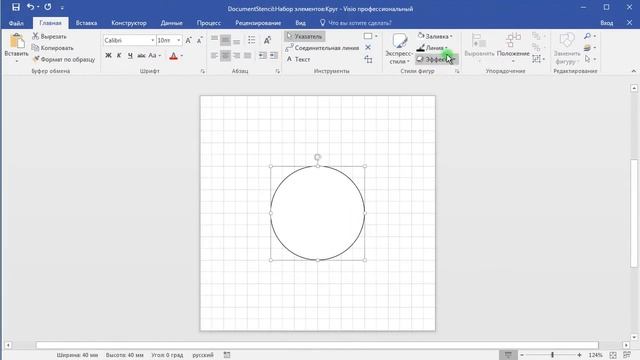This screenshot has width=640, height=360.
Task: Open the Quick Access Toolbar customize arrow
Action: pyautogui.click(x=62, y=8)
